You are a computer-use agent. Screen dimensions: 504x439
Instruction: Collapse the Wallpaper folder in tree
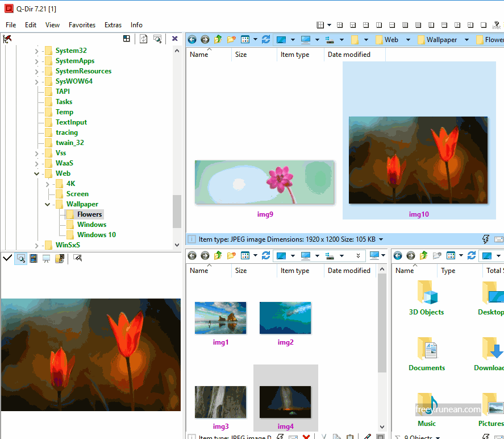tap(47, 204)
